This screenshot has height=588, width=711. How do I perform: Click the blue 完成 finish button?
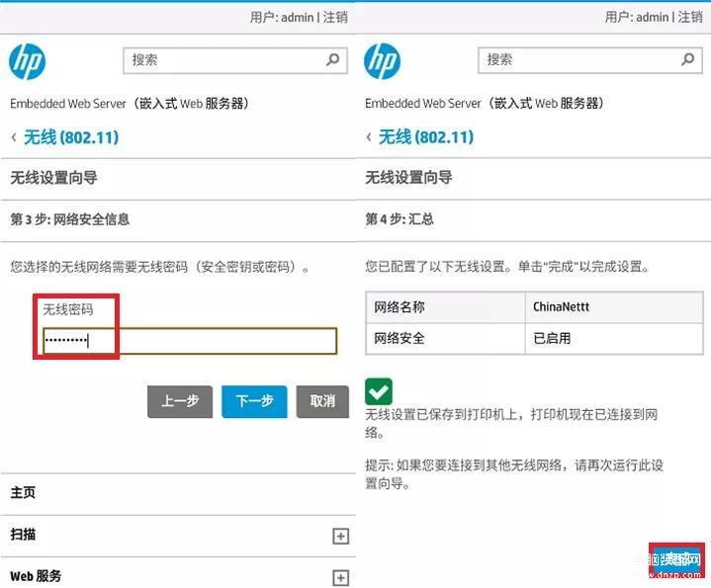coord(676,560)
